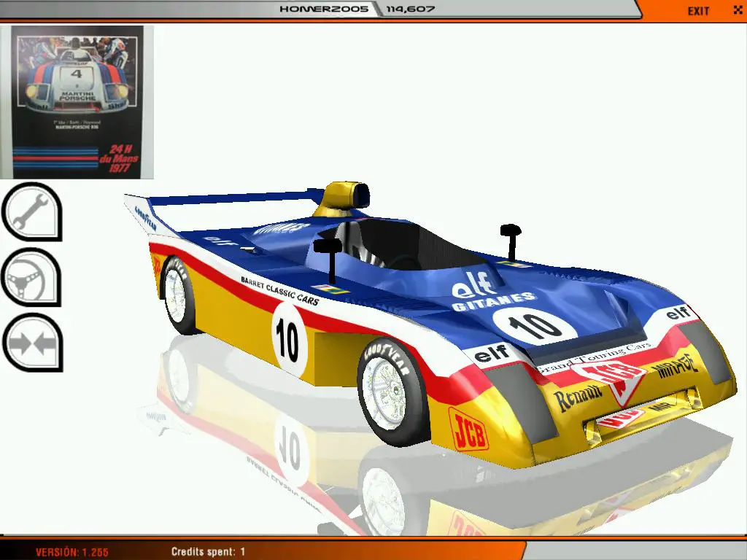Viewport: 747px width, 560px height.
Task: Click the Barret Classic Cars side lettering
Action: [279, 289]
